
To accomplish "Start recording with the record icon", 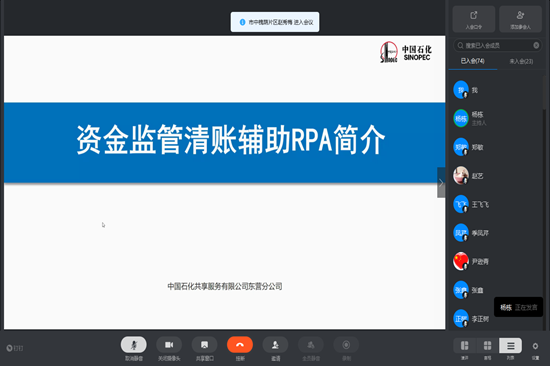I will (346, 345).
